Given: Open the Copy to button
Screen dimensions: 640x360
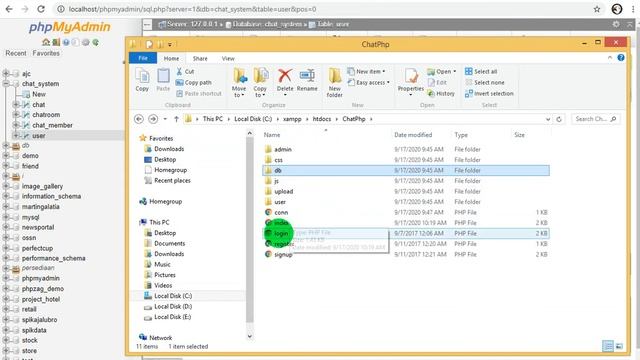Looking at the screenshot, I should [x=260, y=82].
